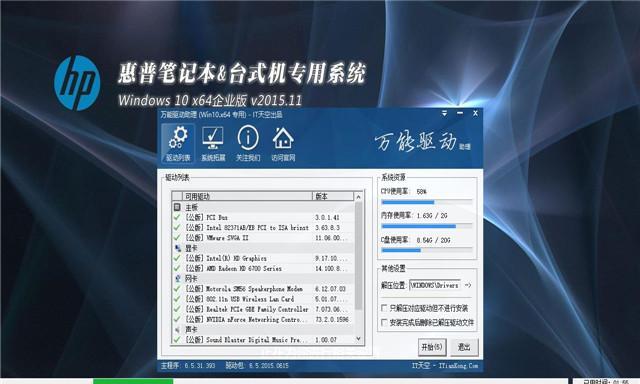Click the 内存使用率 memory usage bar
This screenshot has width=640, height=384.
tap(427, 226)
